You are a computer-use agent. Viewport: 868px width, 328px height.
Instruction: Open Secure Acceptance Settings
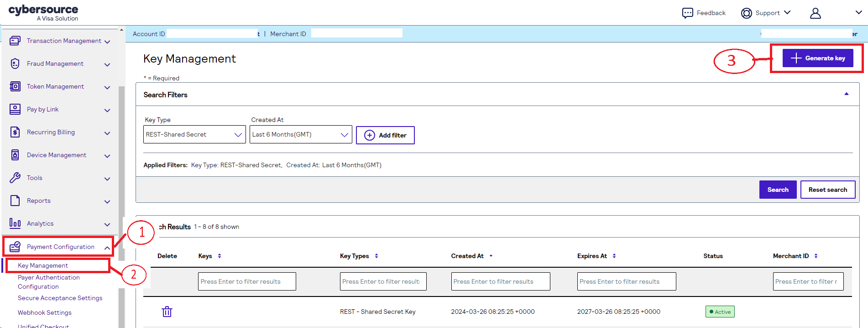coord(60,298)
